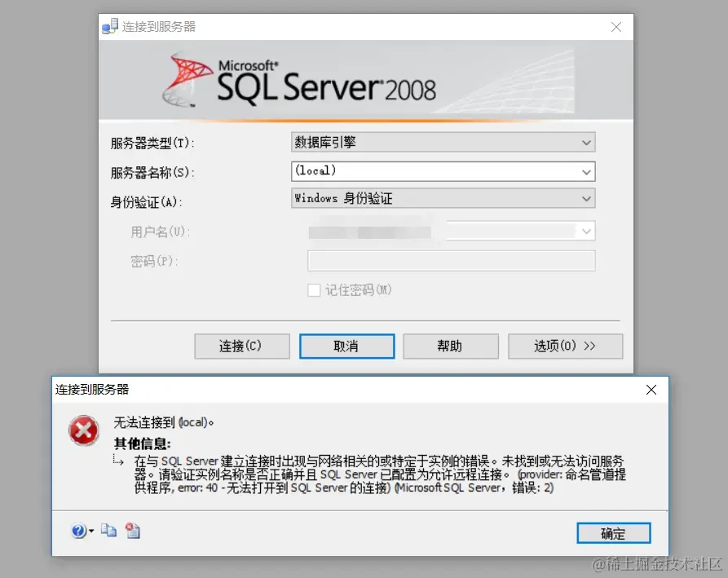Click the 服务器类型(T) label

pyautogui.click(x=152, y=143)
